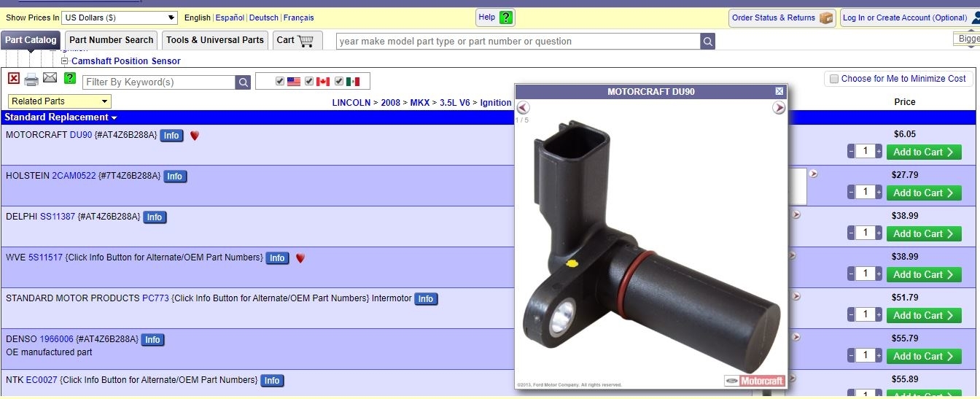Add the $51.79 Standard Motor part to cart
Image resolution: width=980 pixels, height=399 pixels.
pos(924,315)
